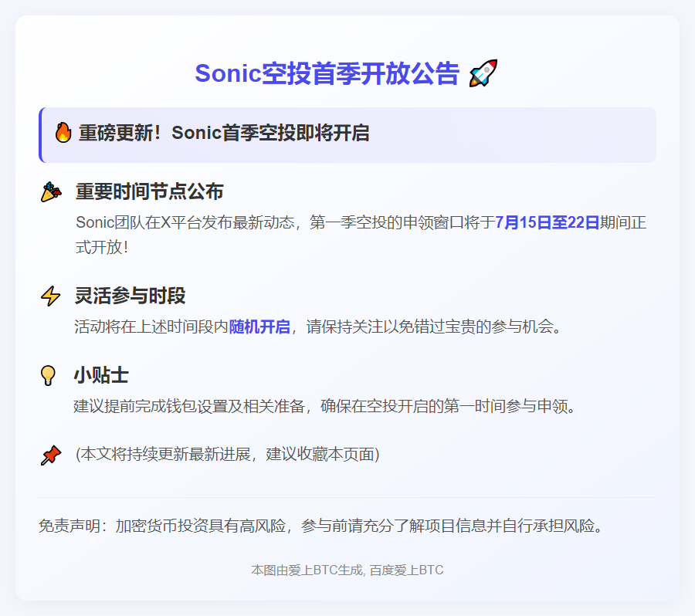Click the disclaimer line starting 免责声明
695x616 pixels.
tap(321, 526)
